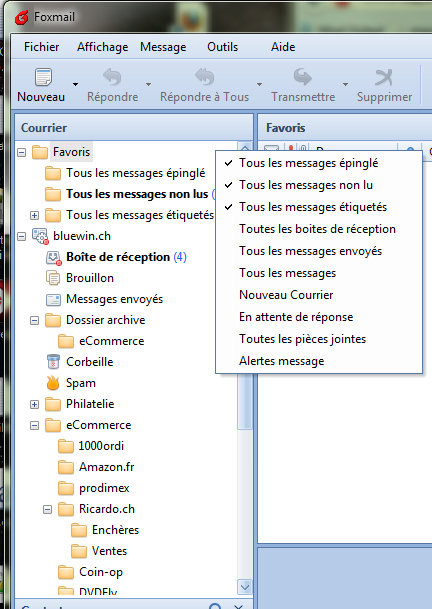Uncheck Tous les messages étiquetés in popup
This screenshot has height=609, width=432.
coord(319,207)
